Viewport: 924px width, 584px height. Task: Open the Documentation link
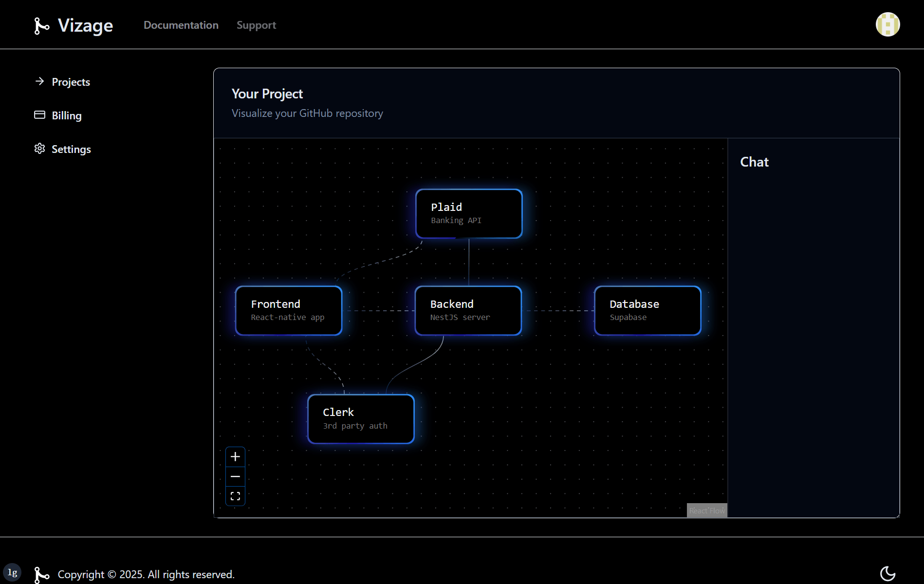[x=181, y=25]
